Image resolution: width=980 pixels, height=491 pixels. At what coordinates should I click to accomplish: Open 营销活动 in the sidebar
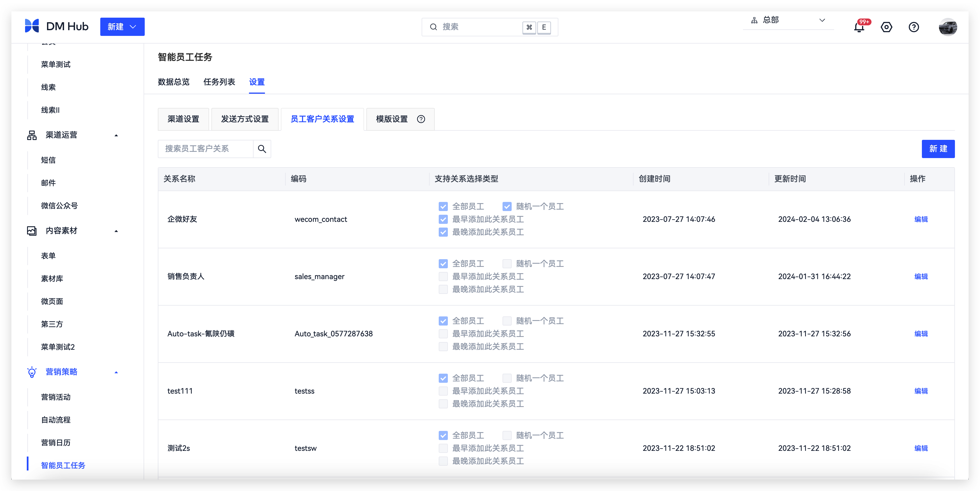[x=56, y=397]
